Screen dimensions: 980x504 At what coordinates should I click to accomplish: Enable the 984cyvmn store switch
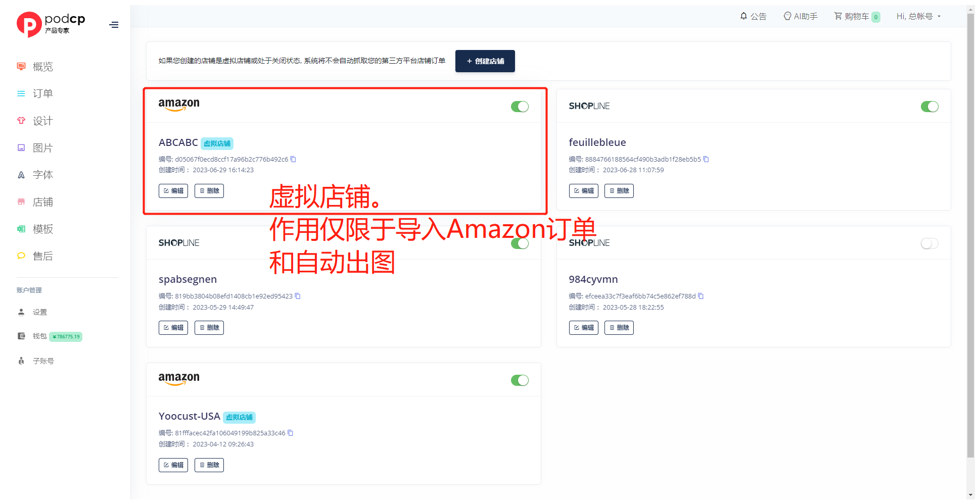click(x=929, y=243)
